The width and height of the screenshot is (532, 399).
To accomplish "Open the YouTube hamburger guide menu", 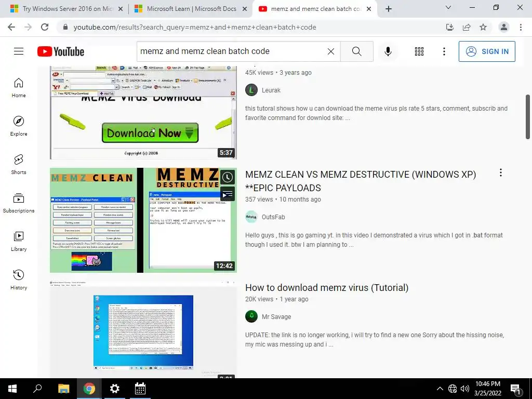I will [x=19, y=51].
